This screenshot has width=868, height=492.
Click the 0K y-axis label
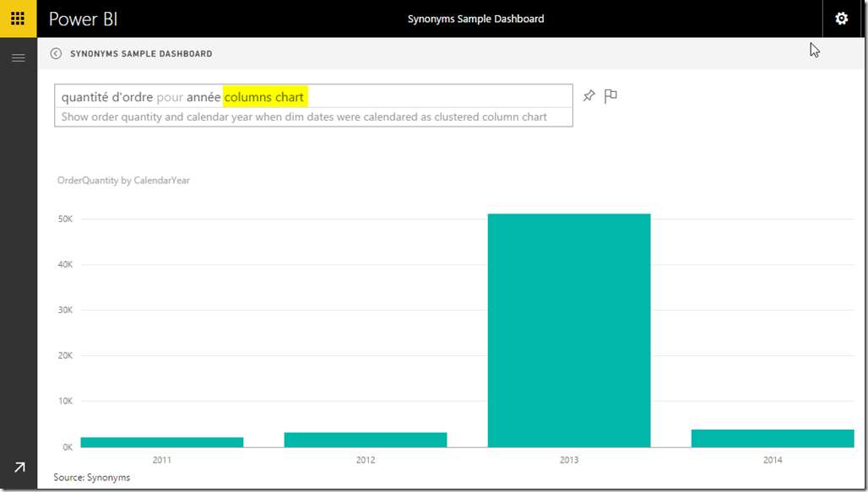click(x=68, y=447)
